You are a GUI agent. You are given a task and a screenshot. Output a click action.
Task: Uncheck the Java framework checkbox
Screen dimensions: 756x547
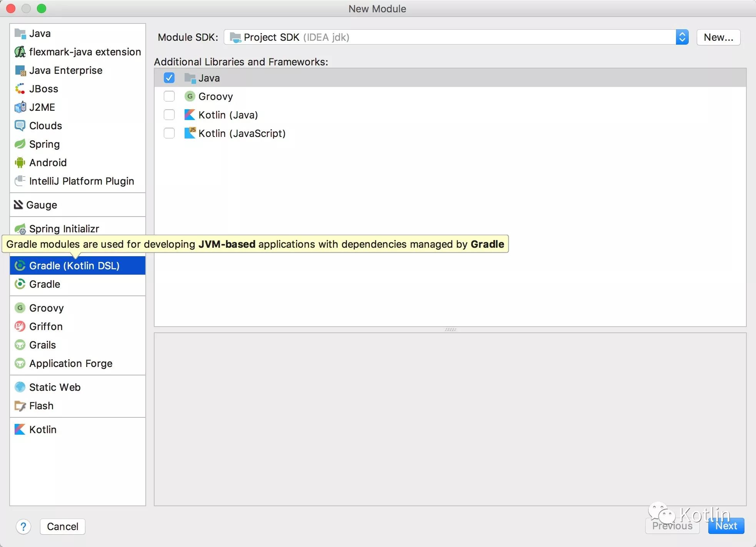pyautogui.click(x=169, y=78)
